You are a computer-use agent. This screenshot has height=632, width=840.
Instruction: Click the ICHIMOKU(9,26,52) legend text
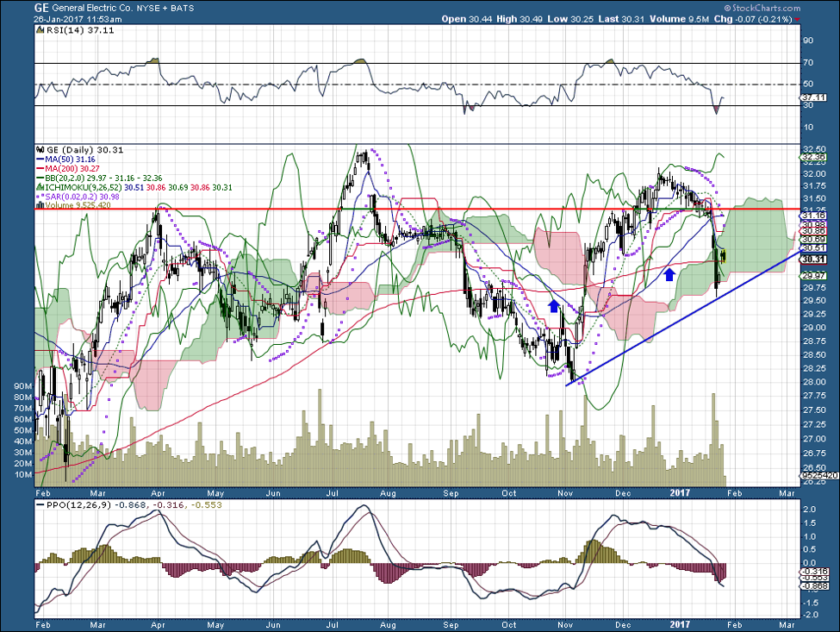[x=84, y=188]
